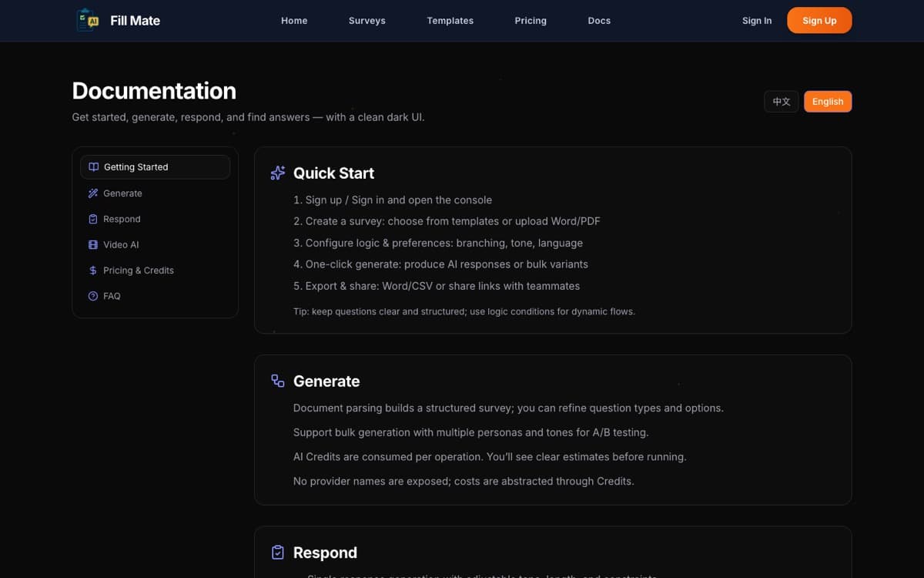Image resolution: width=924 pixels, height=578 pixels.
Task: Click step "Configure logic & preferences"
Action: pyautogui.click(x=438, y=243)
